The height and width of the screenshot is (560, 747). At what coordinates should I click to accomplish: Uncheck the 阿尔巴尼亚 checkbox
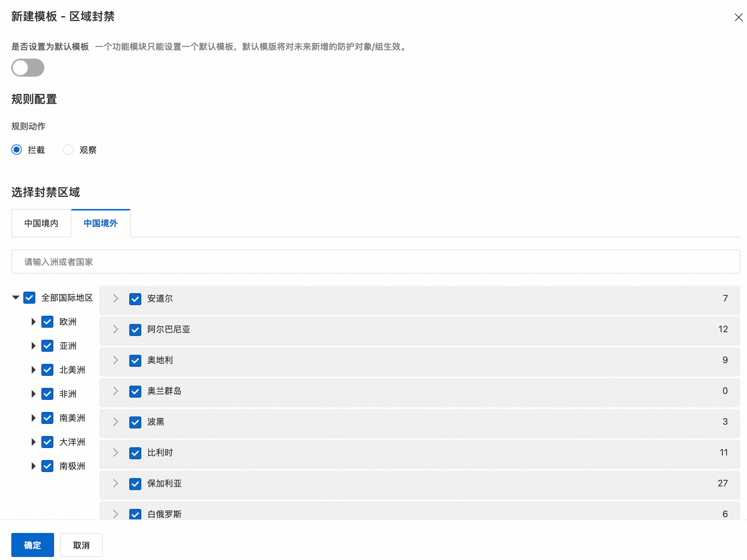coord(135,330)
